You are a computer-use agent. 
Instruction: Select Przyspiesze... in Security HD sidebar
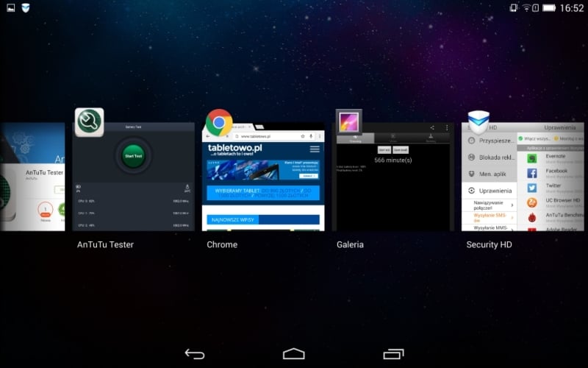click(x=489, y=141)
